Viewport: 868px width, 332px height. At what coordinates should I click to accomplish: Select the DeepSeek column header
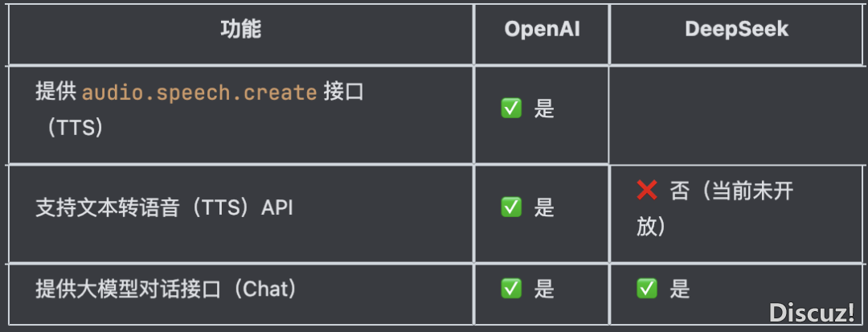pyautogui.click(x=737, y=29)
